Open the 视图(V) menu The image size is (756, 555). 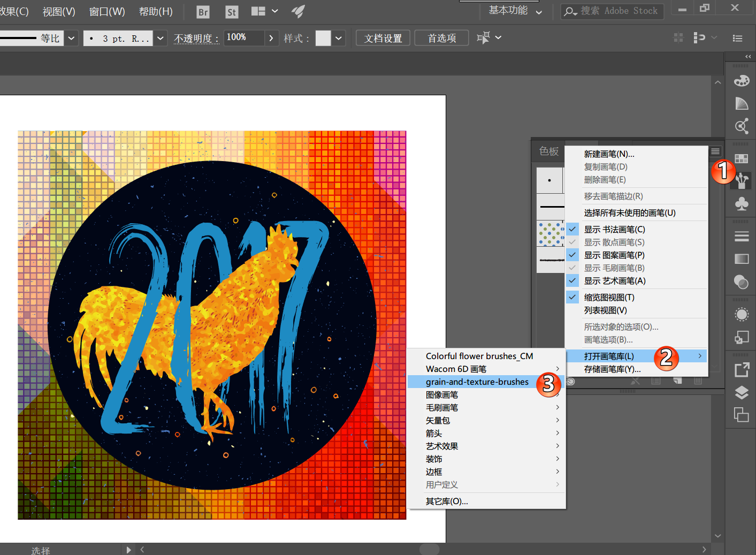[59, 11]
